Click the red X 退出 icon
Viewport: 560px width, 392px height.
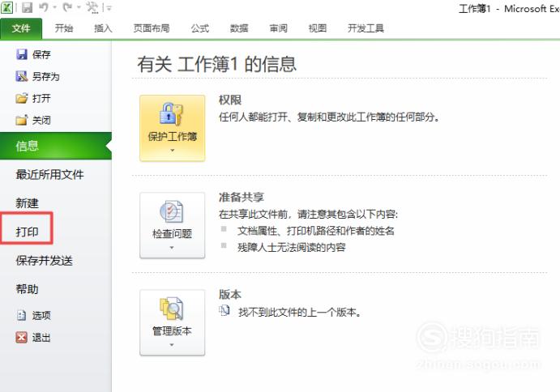[21, 337]
